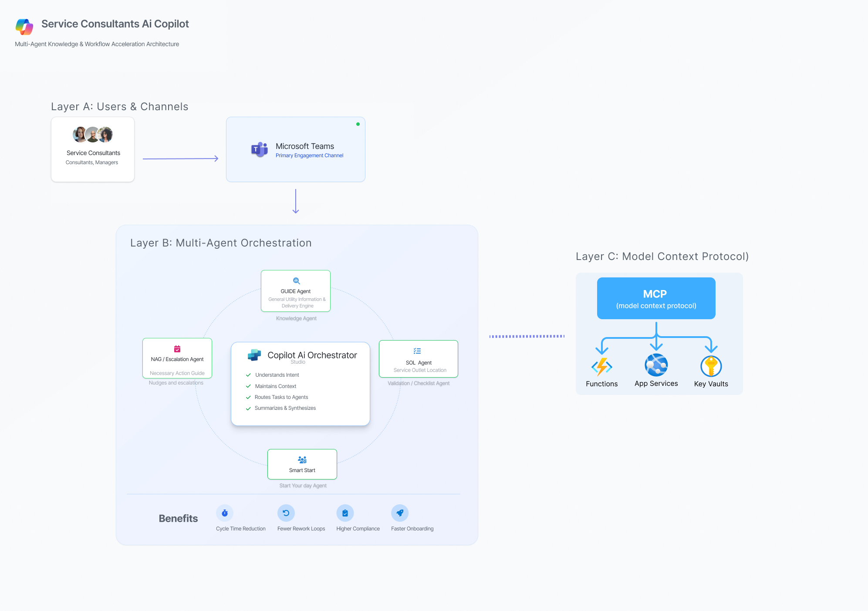Click 'Consultants, Managers' caption

point(92,162)
